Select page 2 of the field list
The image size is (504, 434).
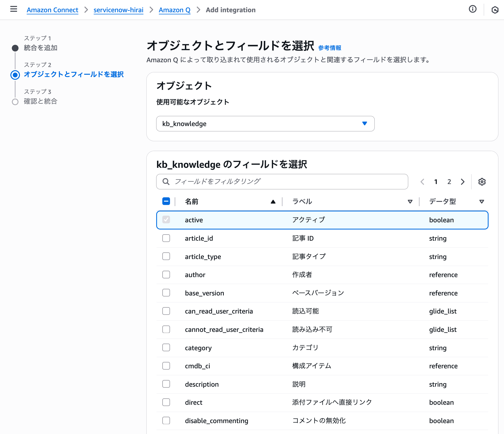(x=449, y=182)
